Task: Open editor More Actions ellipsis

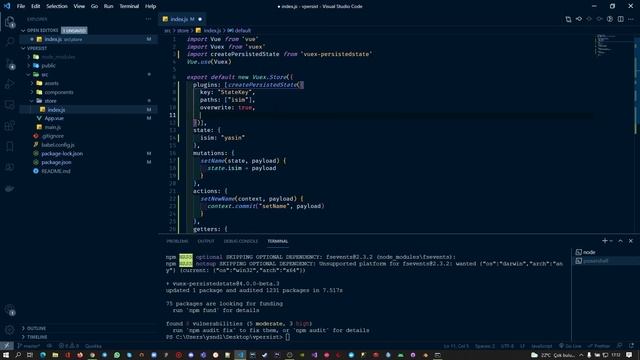Action: point(631,19)
